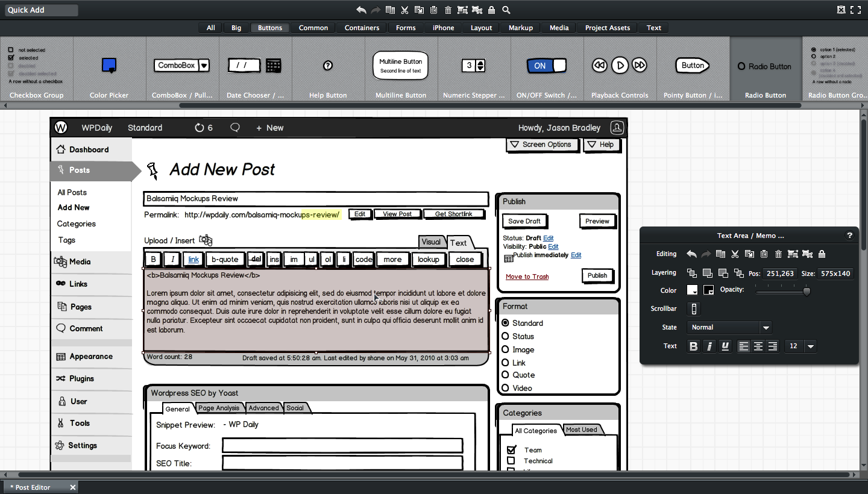Apply bold text in the property inspector
The width and height of the screenshot is (868, 494).
point(694,346)
